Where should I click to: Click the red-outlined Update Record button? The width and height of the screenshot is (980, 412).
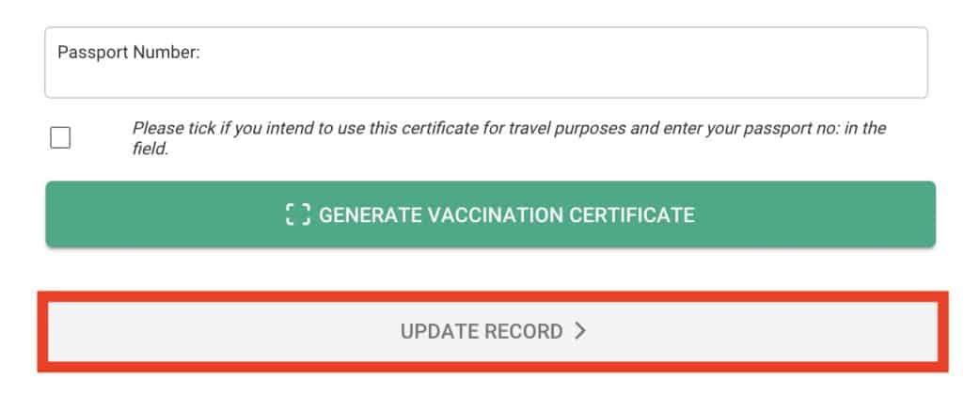pyautogui.click(x=492, y=332)
